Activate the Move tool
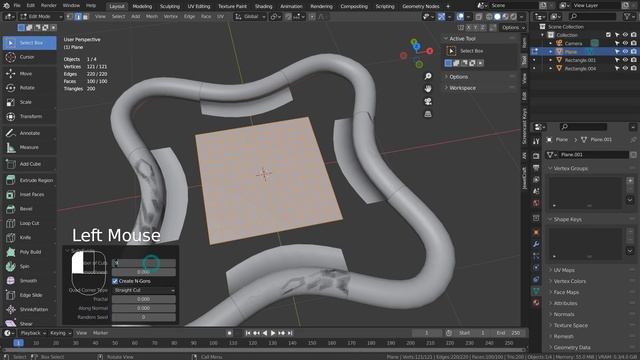 [29, 73]
